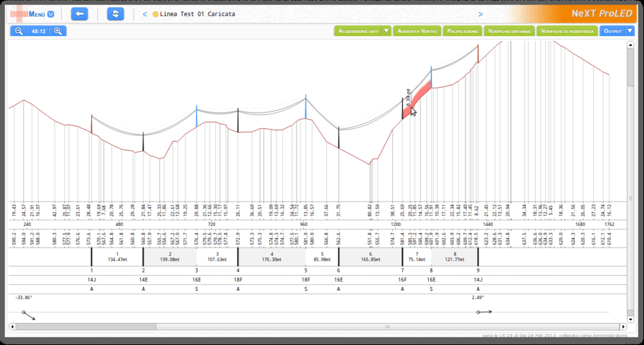Click the 48:12 zoom ratio value
The height and width of the screenshot is (345, 644).
(x=38, y=31)
